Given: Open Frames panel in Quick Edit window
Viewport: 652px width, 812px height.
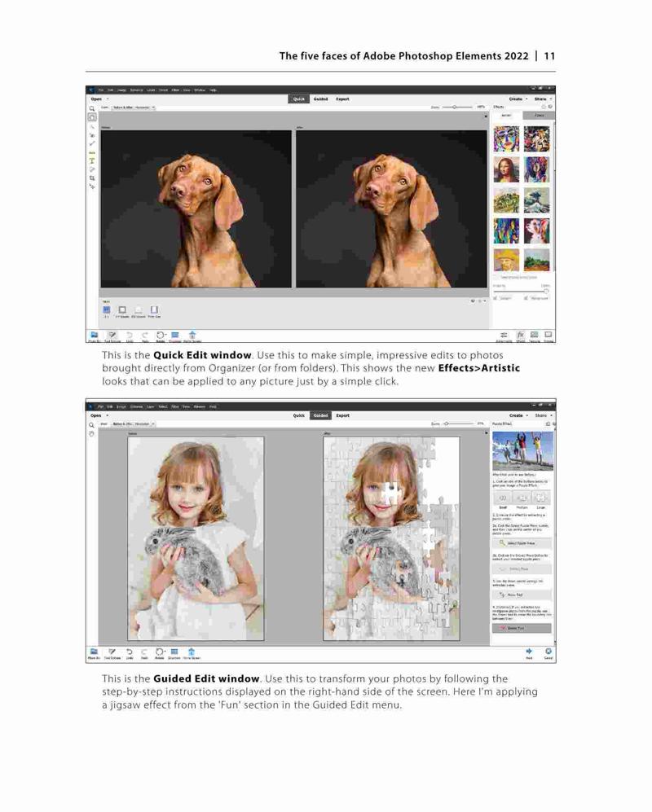Looking at the screenshot, I should pyautogui.click(x=548, y=336).
